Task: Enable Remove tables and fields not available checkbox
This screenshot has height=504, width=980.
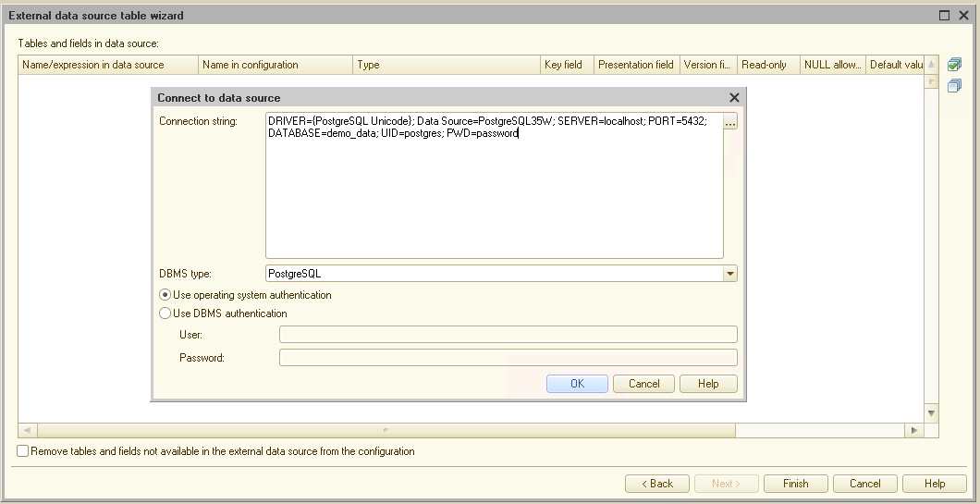Action: point(23,452)
